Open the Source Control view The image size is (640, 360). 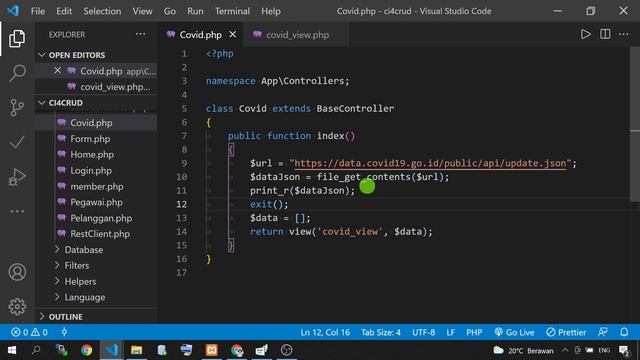[x=17, y=108]
